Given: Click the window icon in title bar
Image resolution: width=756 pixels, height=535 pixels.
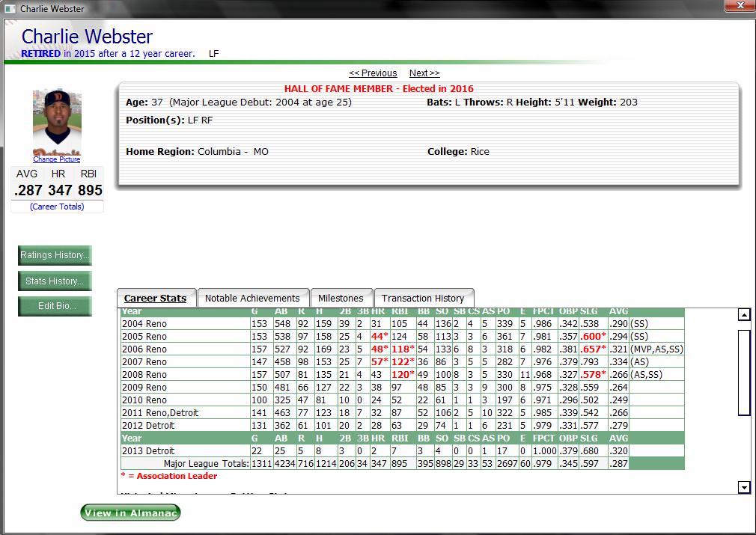Looking at the screenshot, I should tap(10, 9).
